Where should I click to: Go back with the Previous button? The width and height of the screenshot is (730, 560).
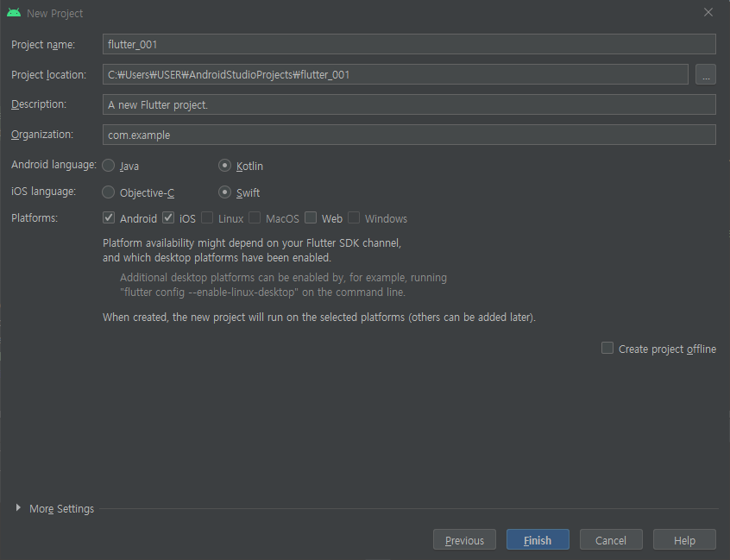click(x=464, y=540)
